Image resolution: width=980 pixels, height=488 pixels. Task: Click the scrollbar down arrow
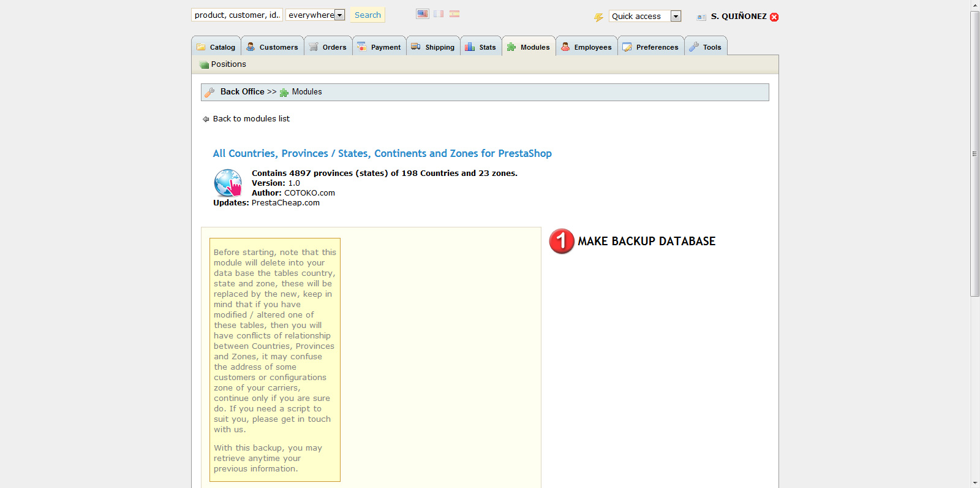975,483
